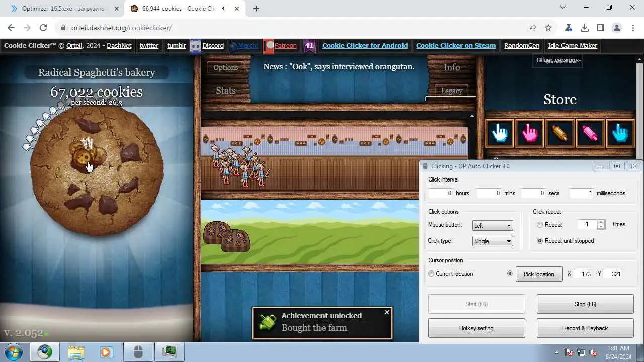Go back with the browser back arrow
Screen dimensions: 644x362
click(11, 28)
